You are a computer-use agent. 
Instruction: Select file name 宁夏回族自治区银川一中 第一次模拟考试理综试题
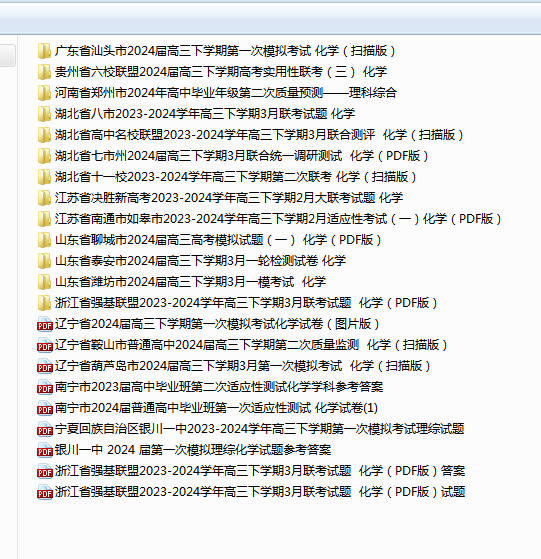259,429
